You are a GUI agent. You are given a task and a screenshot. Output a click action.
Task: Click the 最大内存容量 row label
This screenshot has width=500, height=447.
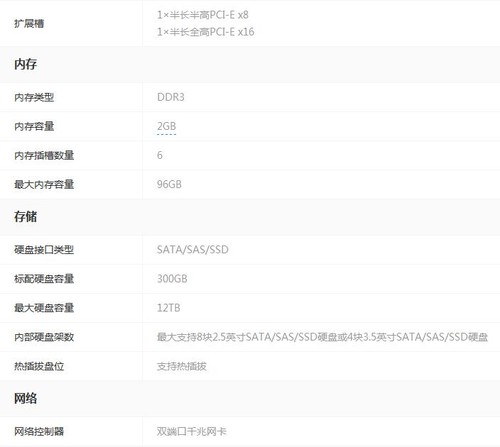tap(44, 184)
